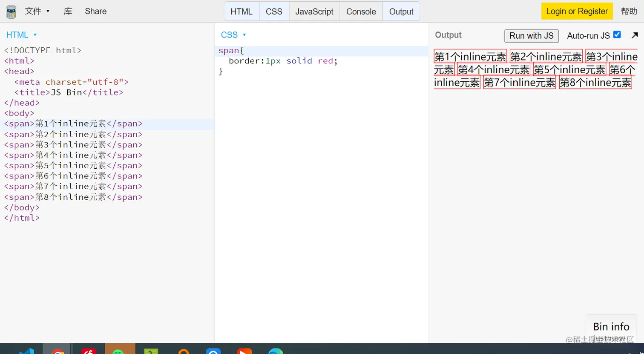This screenshot has height=354, width=644.
Task: Toggle the Output panel tab
Action: coord(401,12)
